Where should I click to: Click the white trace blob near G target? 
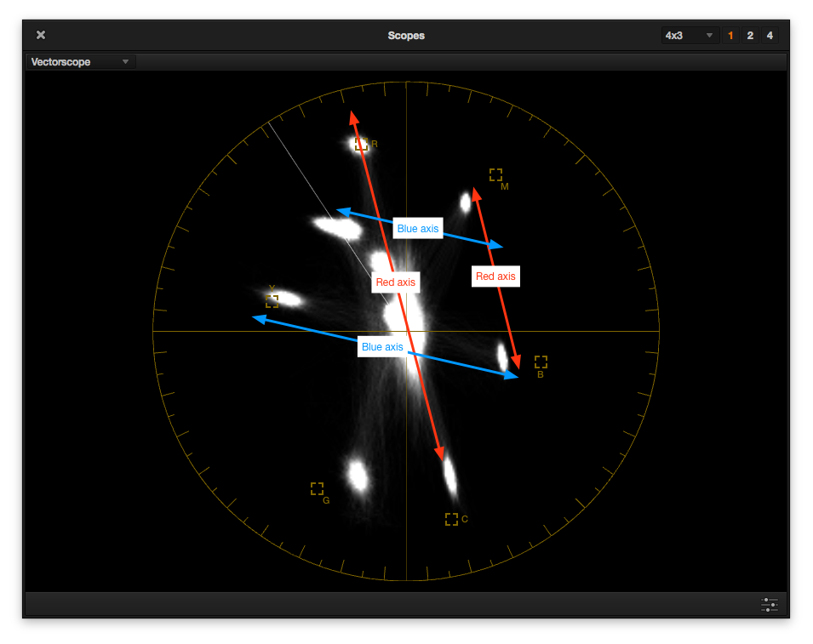(x=358, y=475)
